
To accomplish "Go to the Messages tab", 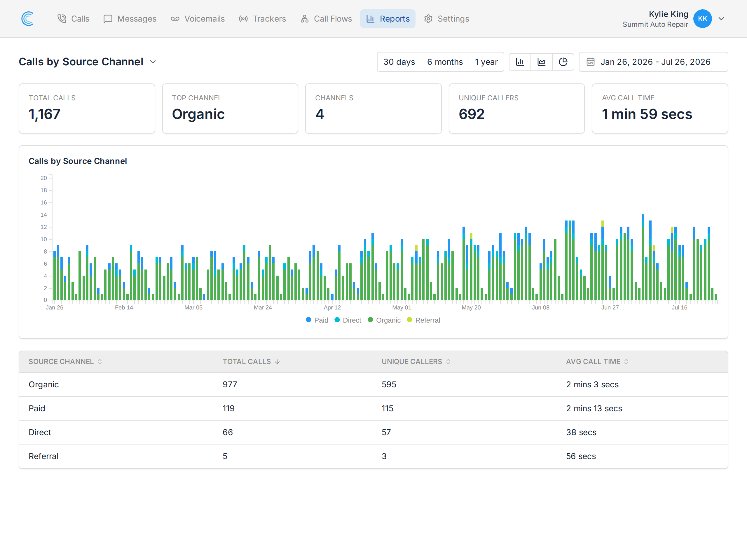I will click(x=130, y=19).
